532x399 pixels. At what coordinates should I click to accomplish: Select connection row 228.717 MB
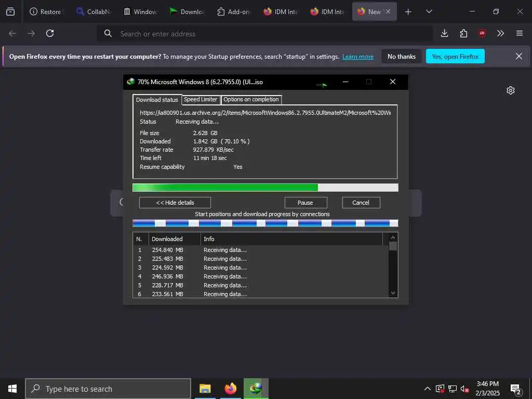[x=261, y=285]
